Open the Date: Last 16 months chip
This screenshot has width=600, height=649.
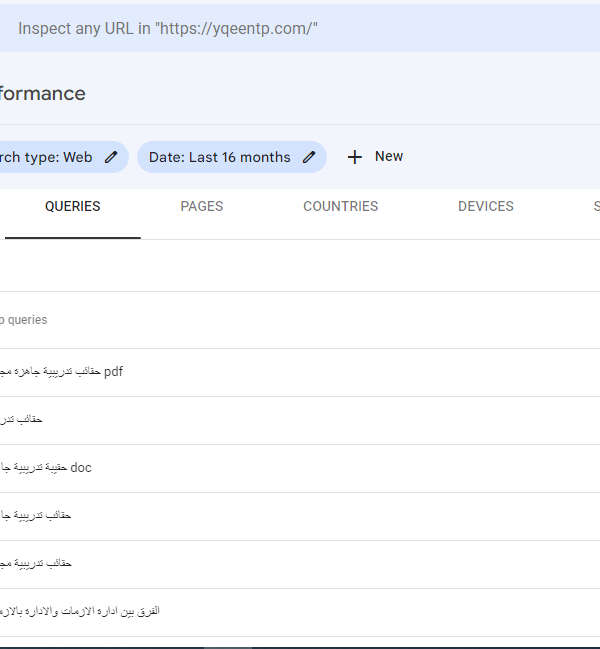[232, 157]
